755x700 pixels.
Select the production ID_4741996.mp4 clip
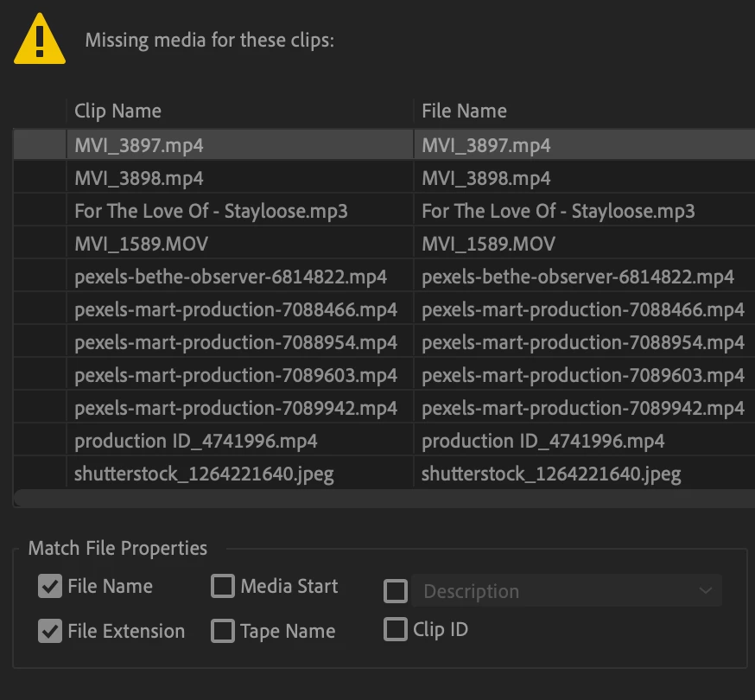(196, 441)
